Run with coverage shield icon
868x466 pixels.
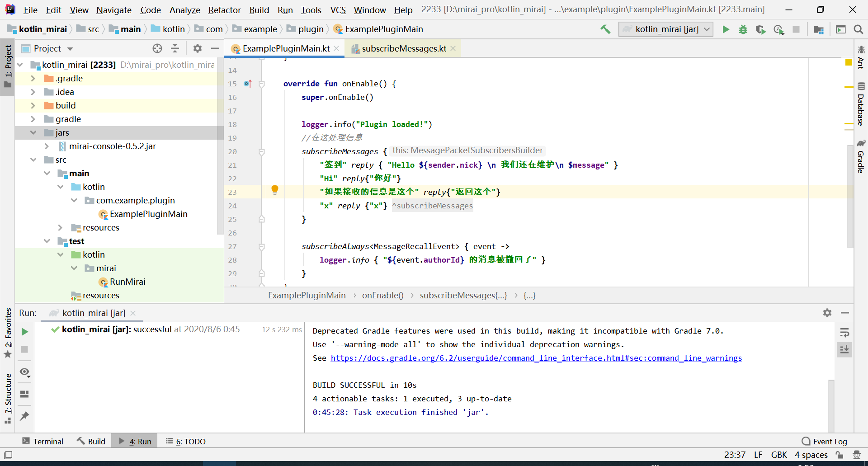tap(761, 29)
